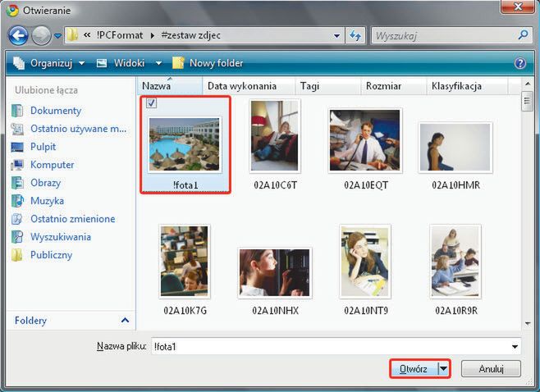
Task: Open the Dokumenty favorite link
Action: click(56, 111)
